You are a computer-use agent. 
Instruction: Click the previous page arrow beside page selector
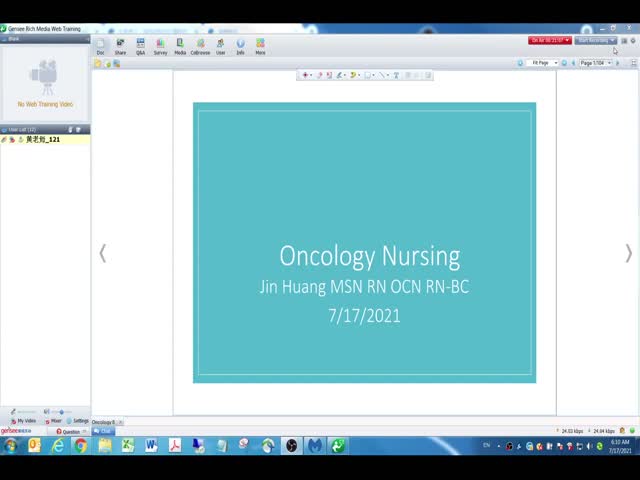click(573, 63)
